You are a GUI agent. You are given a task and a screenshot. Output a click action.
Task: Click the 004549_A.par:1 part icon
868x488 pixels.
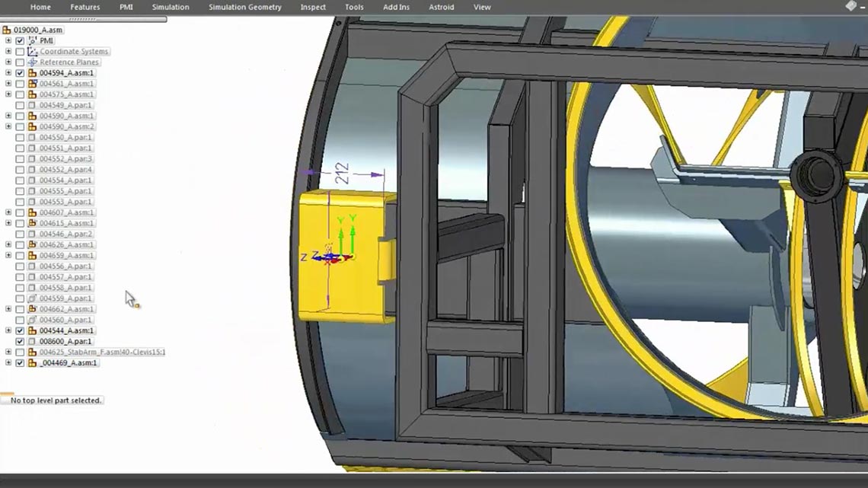(x=32, y=105)
